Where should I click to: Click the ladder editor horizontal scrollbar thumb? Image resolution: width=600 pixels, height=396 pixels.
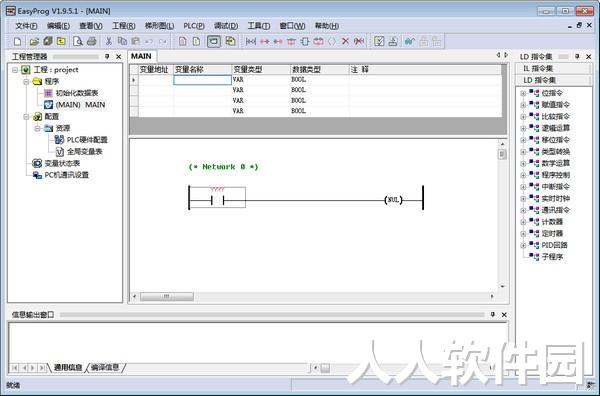(x=167, y=297)
